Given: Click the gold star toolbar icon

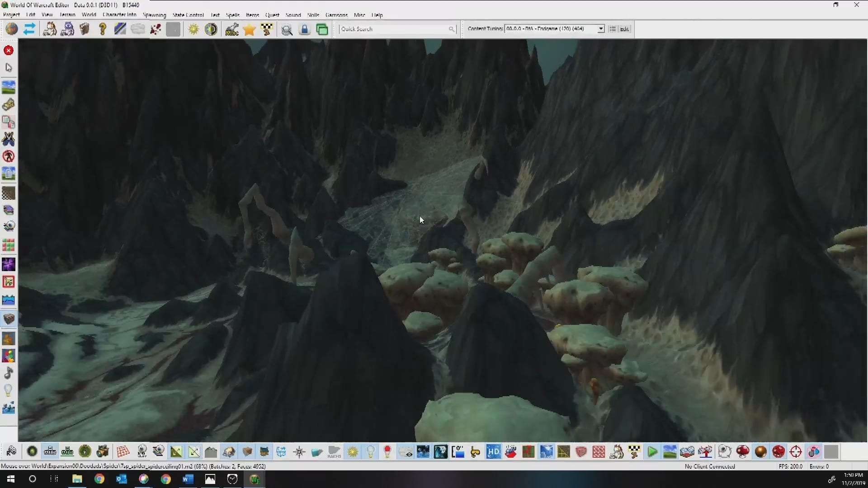Looking at the screenshot, I should 249,29.
